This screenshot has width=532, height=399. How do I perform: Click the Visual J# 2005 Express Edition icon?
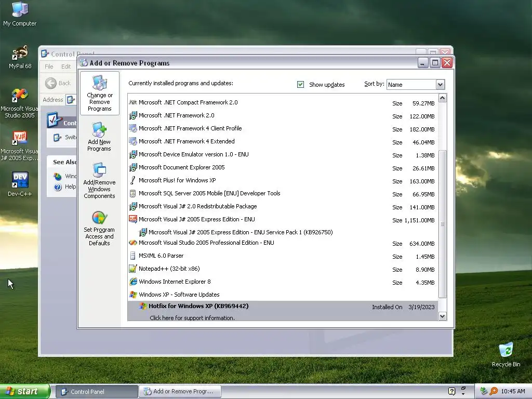[x=133, y=219]
